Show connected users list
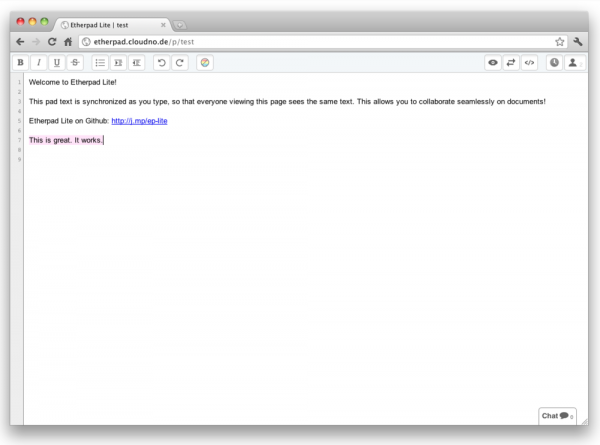The image size is (600, 445). [x=574, y=62]
